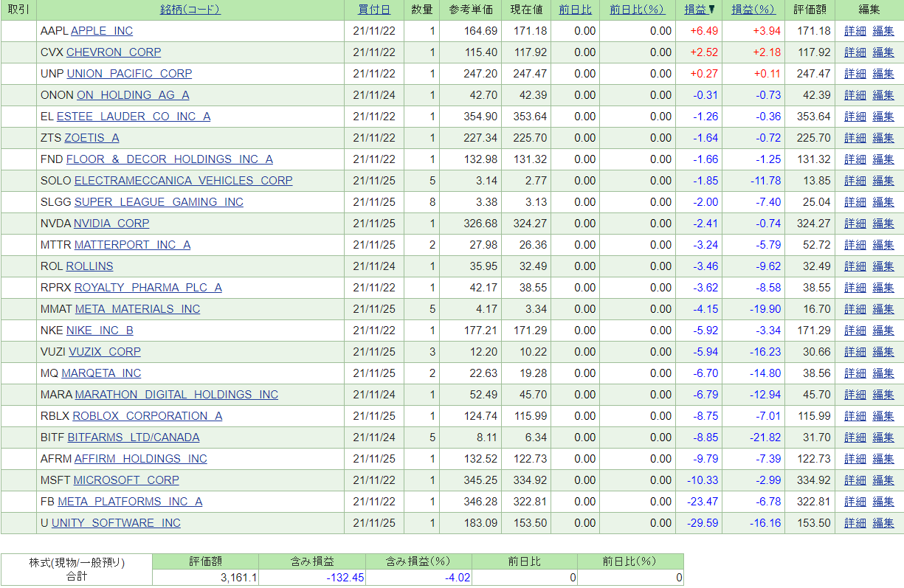
Task: Select total 含み損益 value -132.45
Action: coord(345,578)
